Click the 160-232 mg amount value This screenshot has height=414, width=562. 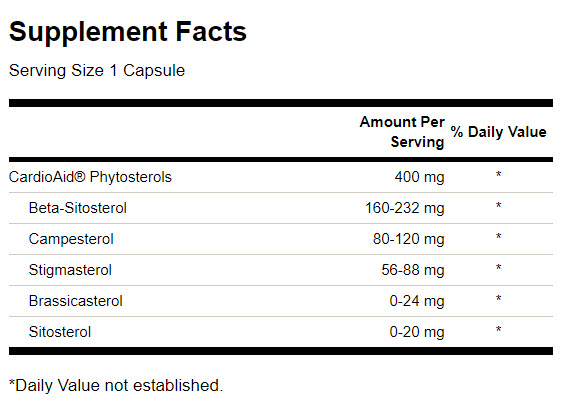[405, 208]
